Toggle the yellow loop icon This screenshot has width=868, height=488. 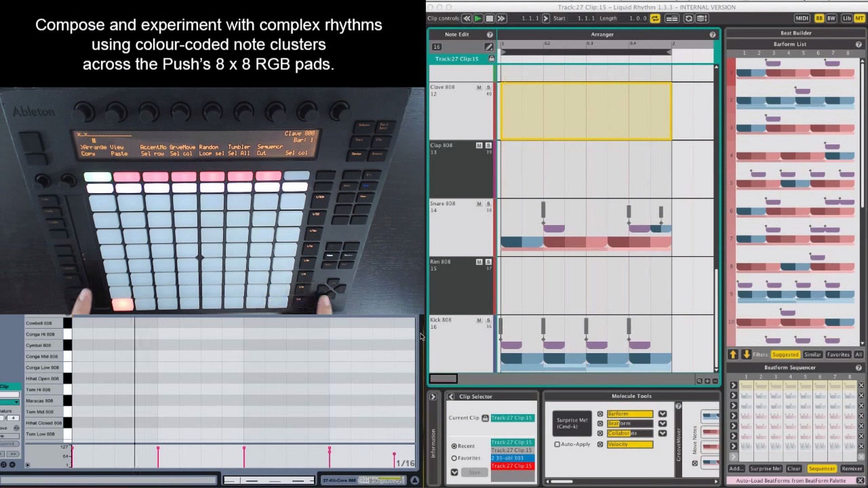click(655, 19)
